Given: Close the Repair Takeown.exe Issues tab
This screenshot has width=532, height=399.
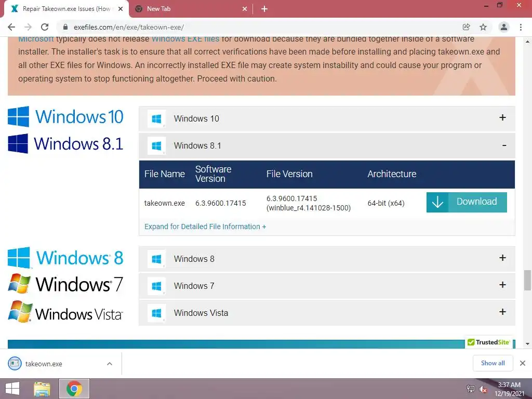Looking at the screenshot, I should tap(121, 9).
